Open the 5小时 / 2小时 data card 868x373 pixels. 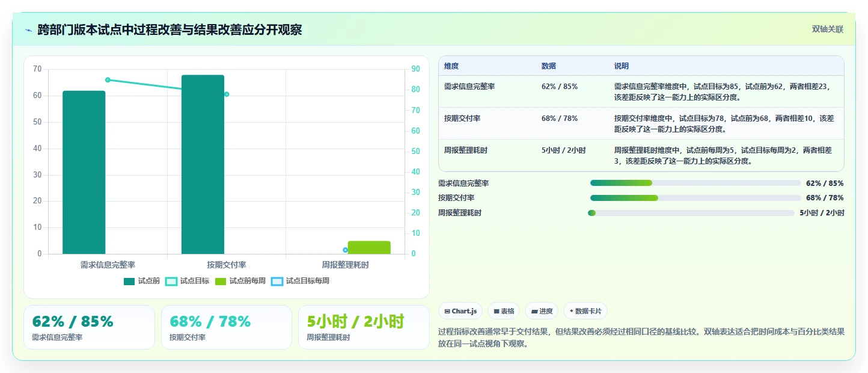(364, 327)
